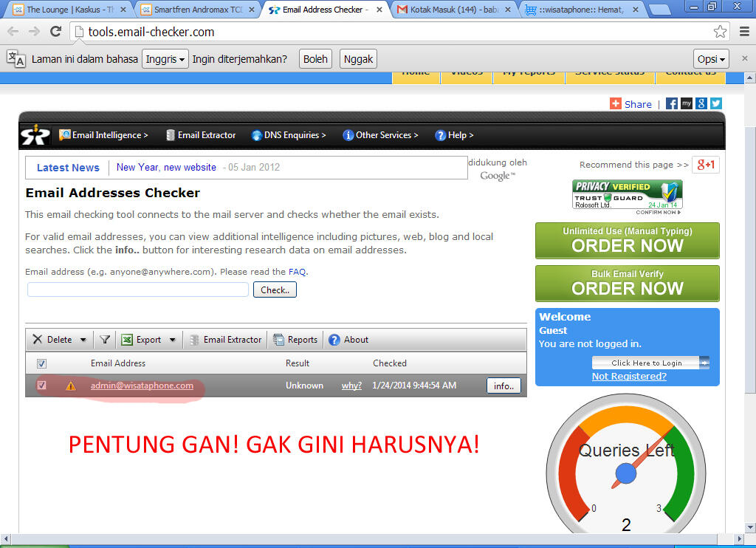
Task: Click the why? link
Action: pyautogui.click(x=351, y=386)
